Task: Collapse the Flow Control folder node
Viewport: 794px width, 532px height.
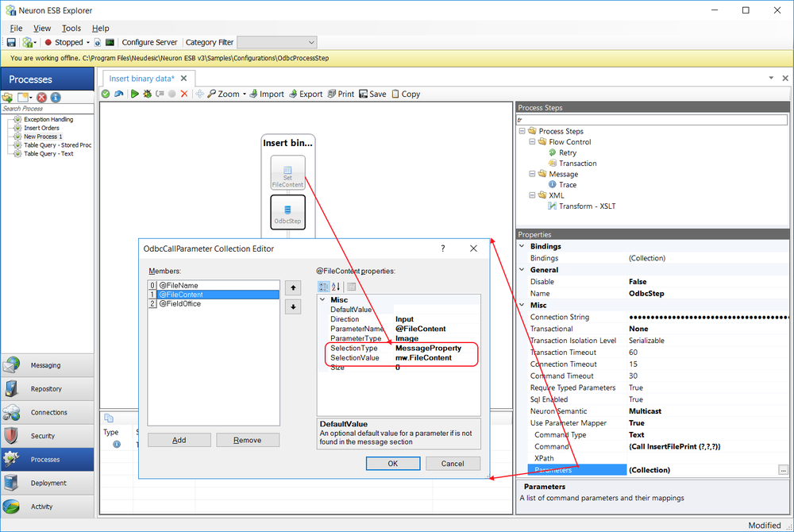Action: [532, 141]
